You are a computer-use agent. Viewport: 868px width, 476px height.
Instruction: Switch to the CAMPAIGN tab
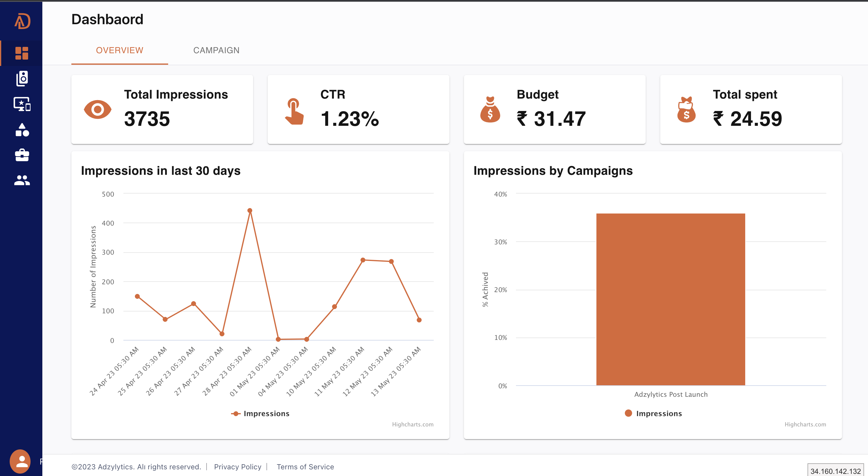point(216,51)
